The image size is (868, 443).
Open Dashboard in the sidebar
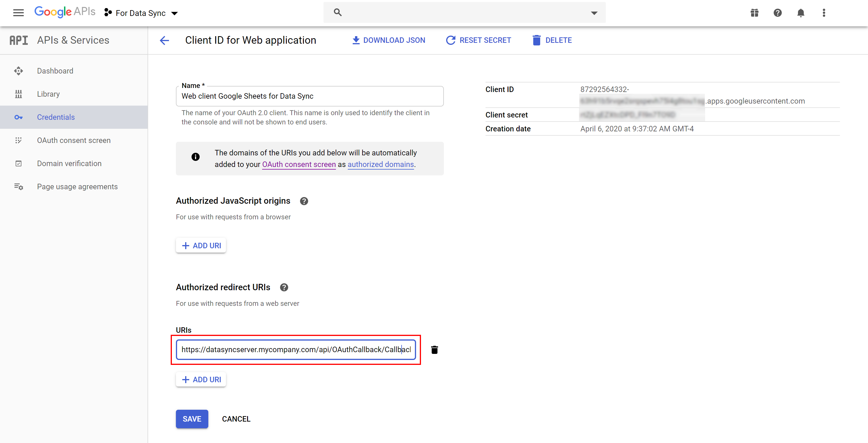click(x=74, y=71)
